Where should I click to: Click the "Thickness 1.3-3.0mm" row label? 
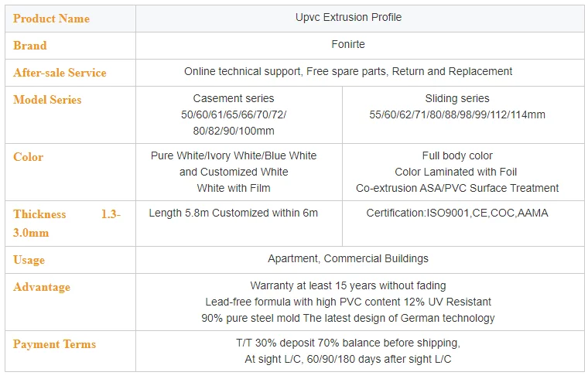coord(67,223)
